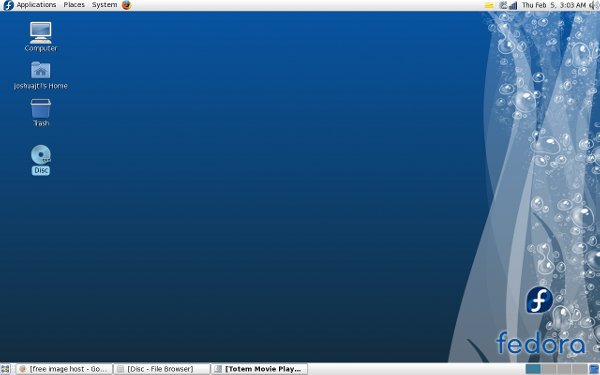The width and height of the screenshot is (600, 375).
Task: Open the clock showing Thu Feb 5
Action: (x=554, y=5)
